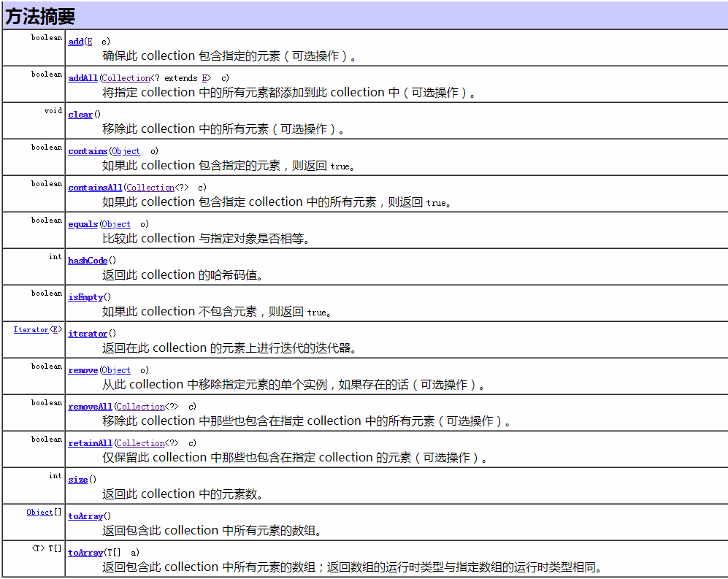Go to the hashCode method details
The image size is (728, 579).
point(88,261)
